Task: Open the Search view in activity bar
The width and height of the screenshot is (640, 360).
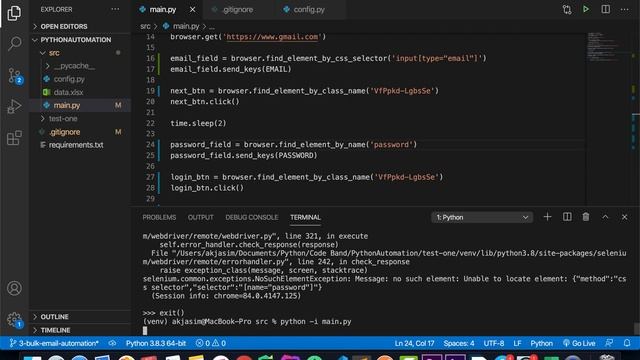Action: pyautogui.click(x=14, y=43)
